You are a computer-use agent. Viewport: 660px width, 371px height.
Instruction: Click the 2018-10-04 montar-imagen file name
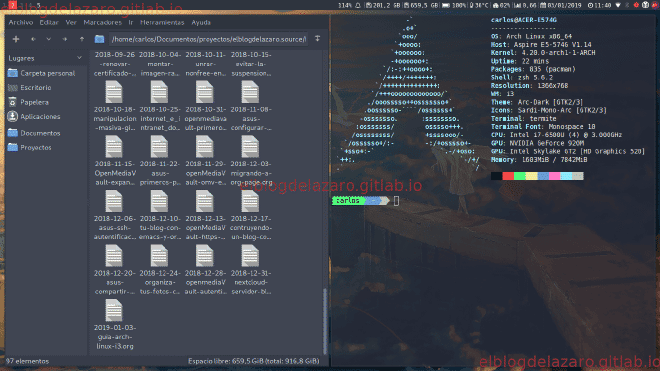click(160, 64)
